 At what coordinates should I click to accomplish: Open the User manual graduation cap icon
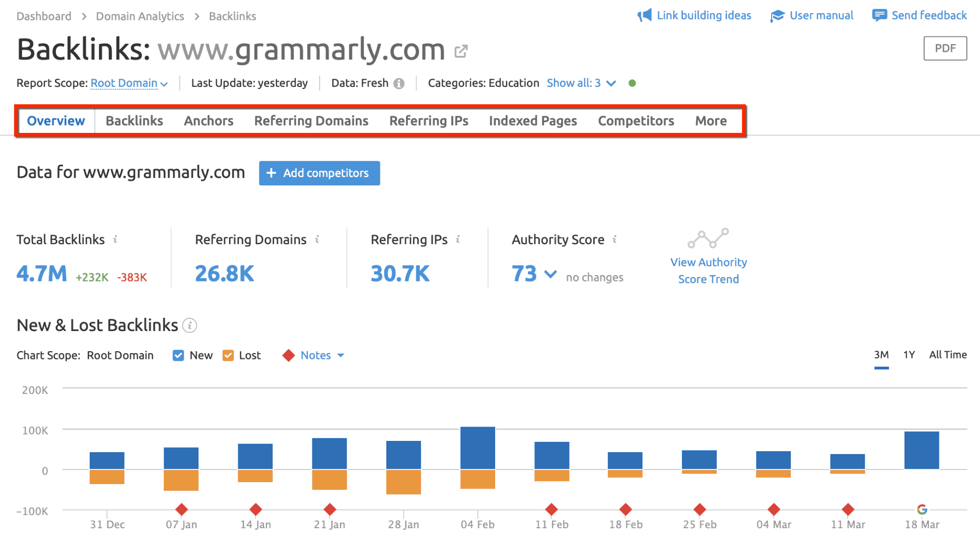[777, 15]
